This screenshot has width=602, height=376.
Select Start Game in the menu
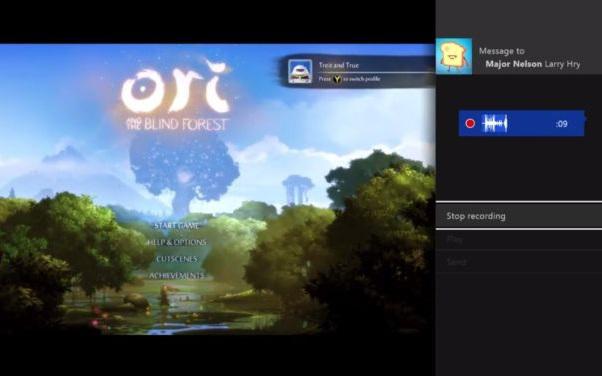point(177,226)
